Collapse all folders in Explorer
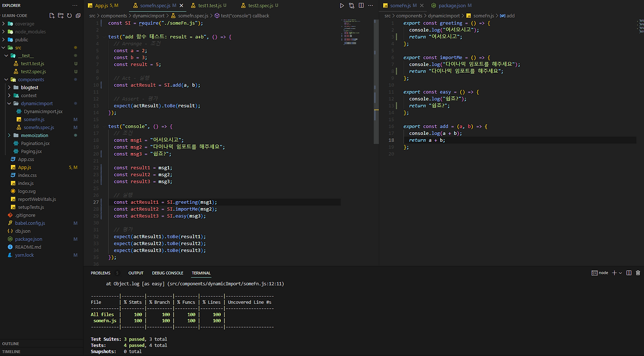Viewport: 644px width, 356px height. point(77,16)
